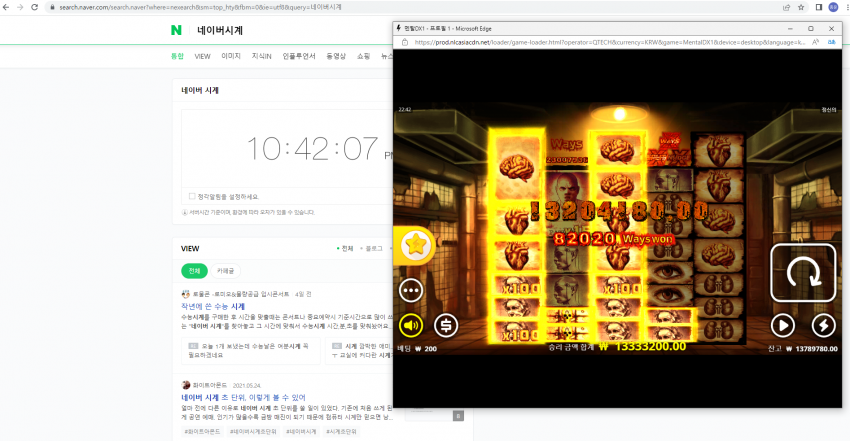Select the 동영상 search tab
Screen dimensions: 850x441
pyautogui.click(x=336, y=56)
